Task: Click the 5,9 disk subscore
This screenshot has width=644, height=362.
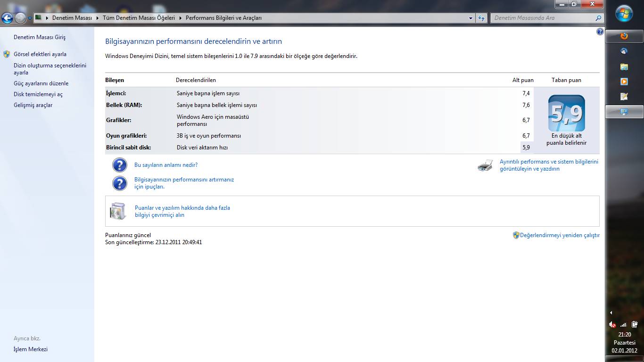Action: pos(526,148)
